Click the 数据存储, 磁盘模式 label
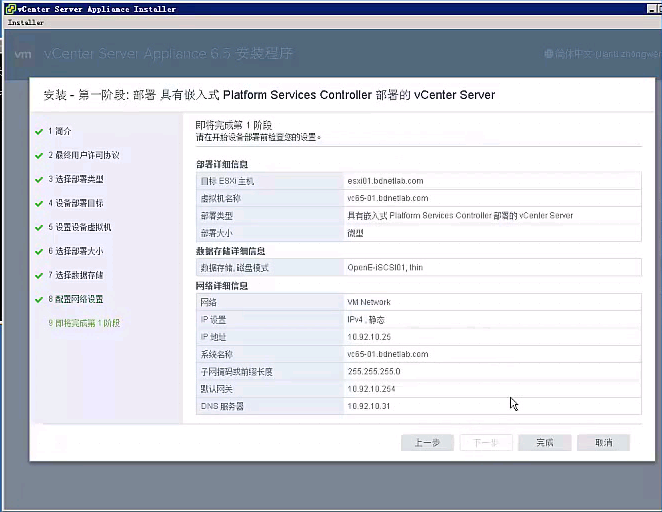The image size is (662, 512). (234, 268)
